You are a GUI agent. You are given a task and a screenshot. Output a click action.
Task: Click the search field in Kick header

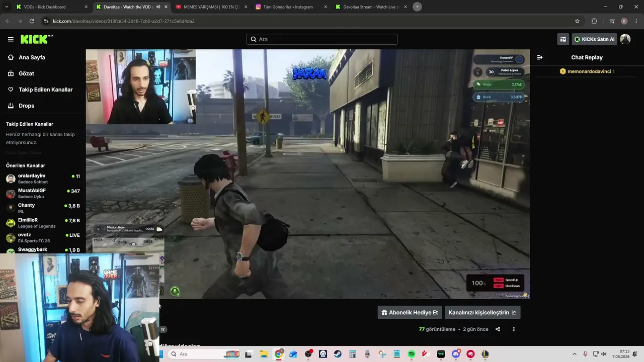point(322,39)
